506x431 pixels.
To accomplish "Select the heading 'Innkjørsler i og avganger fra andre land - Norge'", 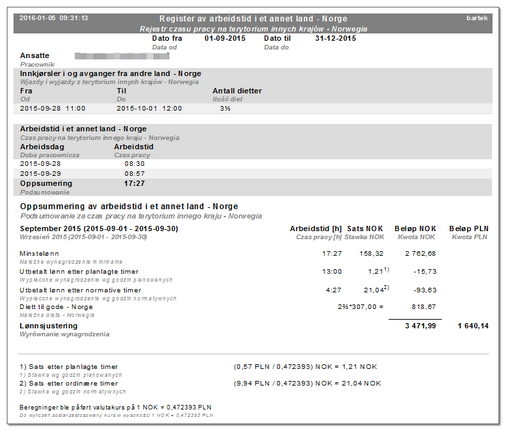I will pos(110,74).
